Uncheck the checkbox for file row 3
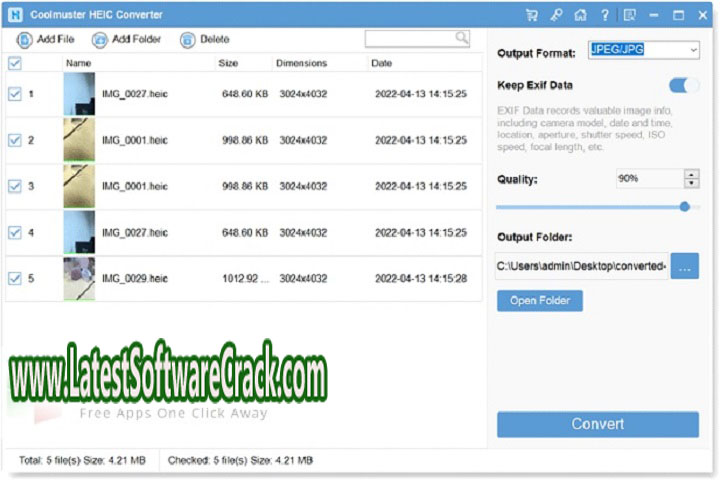Screen dimensions: 720x480 tap(15, 186)
